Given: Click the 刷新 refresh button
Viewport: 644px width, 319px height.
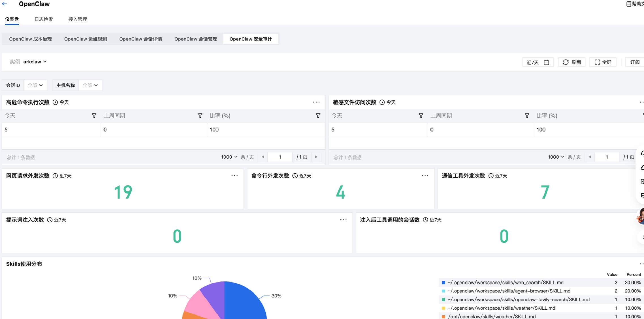Looking at the screenshot, I should 572,62.
